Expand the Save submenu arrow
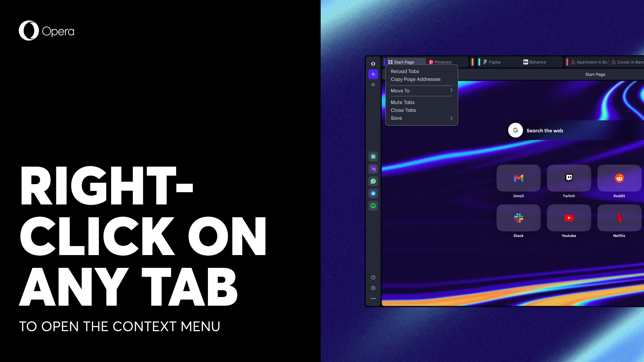 coord(451,118)
